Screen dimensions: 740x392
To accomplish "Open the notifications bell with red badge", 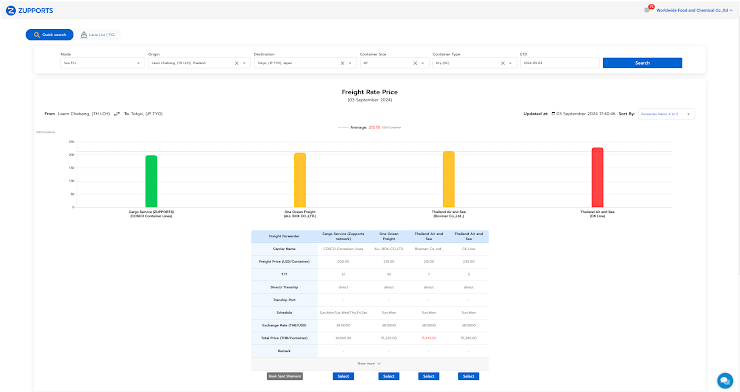I will [x=648, y=9].
